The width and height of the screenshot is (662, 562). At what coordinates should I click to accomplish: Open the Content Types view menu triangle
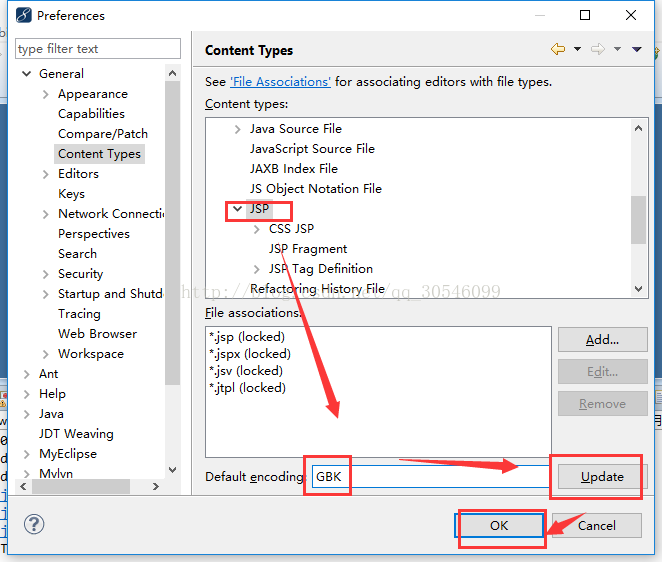[637, 49]
